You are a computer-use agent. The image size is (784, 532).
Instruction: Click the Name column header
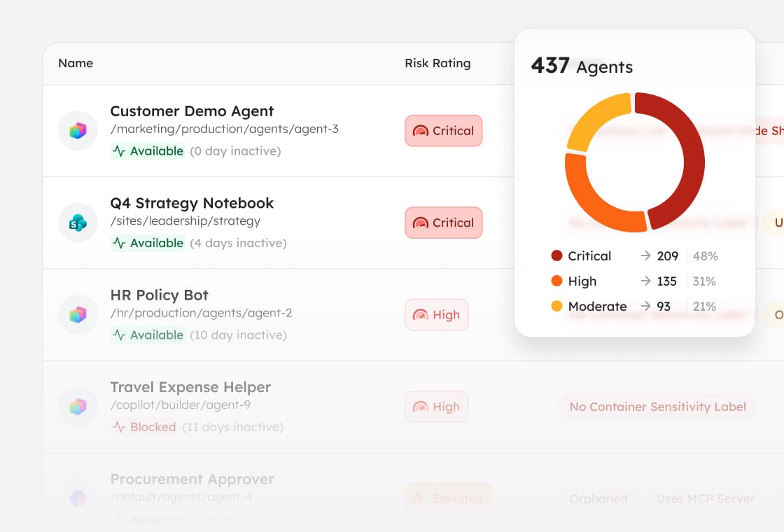tap(76, 63)
